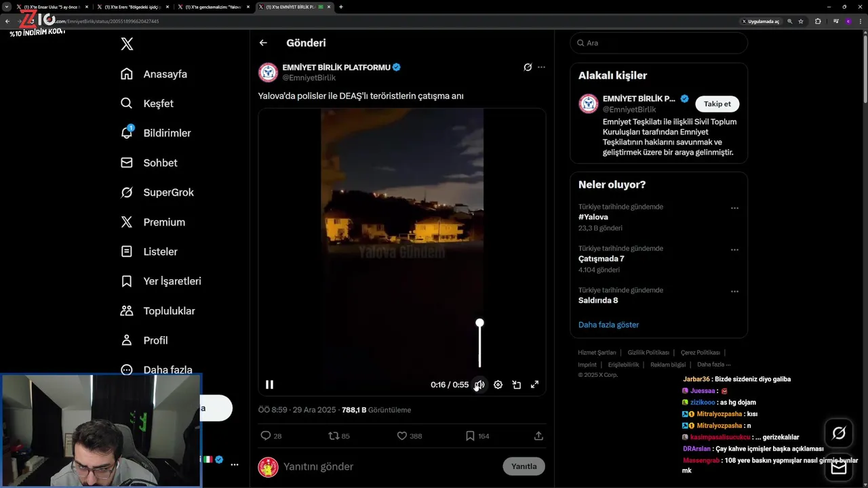Image resolution: width=868 pixels, height=488 pixels.
Task: Open the tab search dropdown arrow
Action: (7, 7)
